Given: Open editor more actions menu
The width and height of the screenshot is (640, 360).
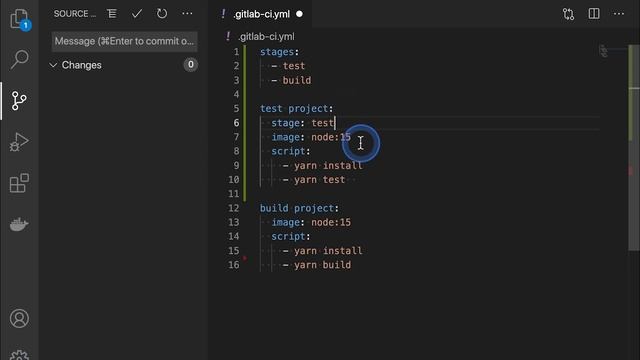Looking at the screenshot, I should [x=619, y=14].
